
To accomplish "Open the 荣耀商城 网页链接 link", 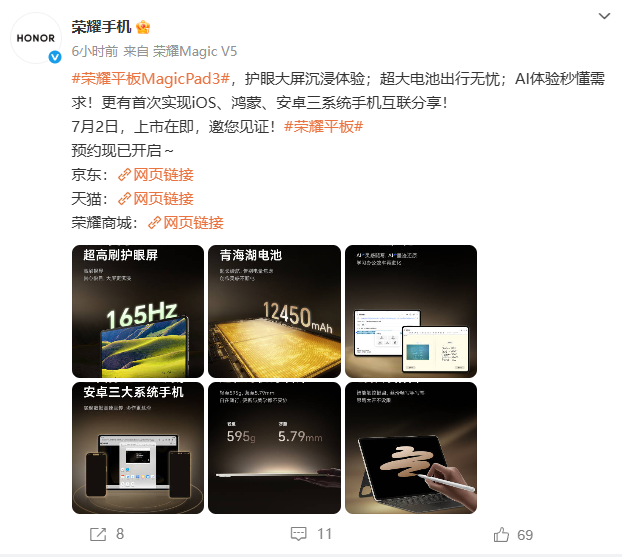I will [x=186, y=223].
